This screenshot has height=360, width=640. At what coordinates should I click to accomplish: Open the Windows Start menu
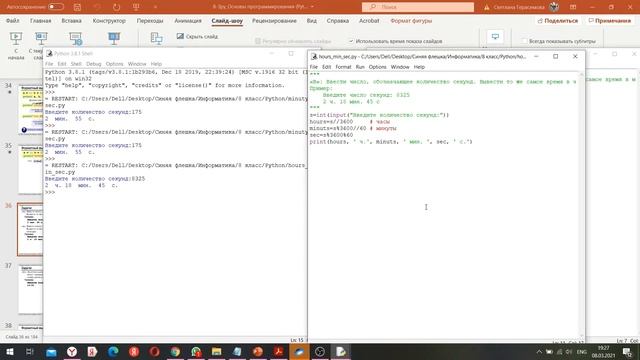(x=9, y=351)
